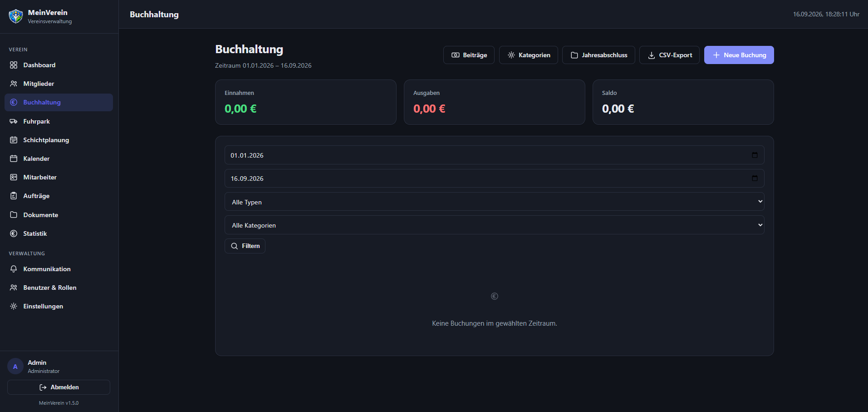Image resolution: width=868 pixels, height=412 pixels.
Task: Select the Dokumente menu entry
Action: pyautogui.click(x=59, y=215)
